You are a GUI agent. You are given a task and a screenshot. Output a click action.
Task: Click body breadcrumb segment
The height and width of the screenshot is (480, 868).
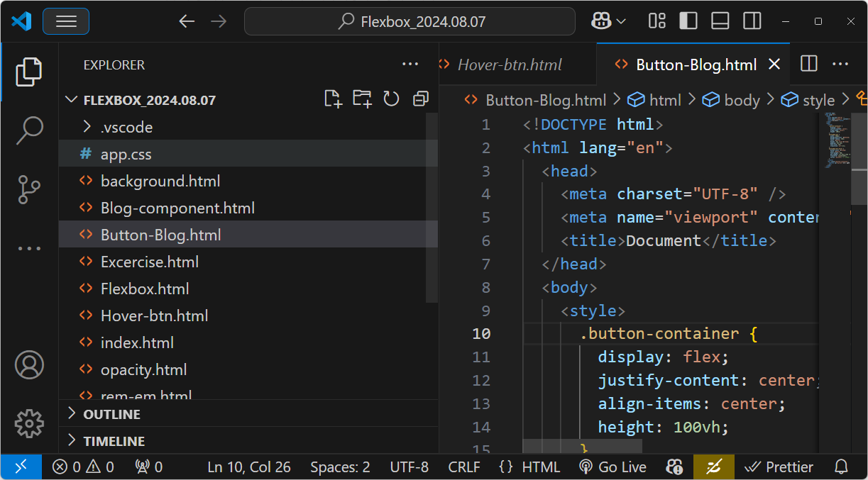(x=732, y=100)
